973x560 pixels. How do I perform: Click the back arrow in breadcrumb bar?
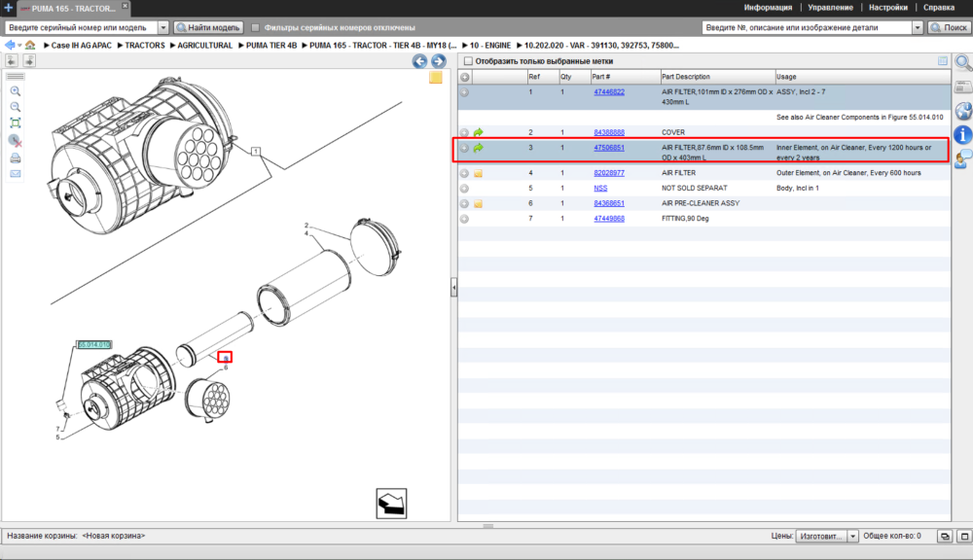point(10,46)
